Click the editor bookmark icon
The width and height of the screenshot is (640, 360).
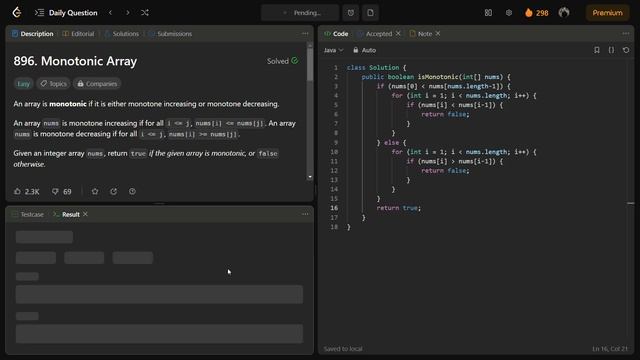(597, 50)
